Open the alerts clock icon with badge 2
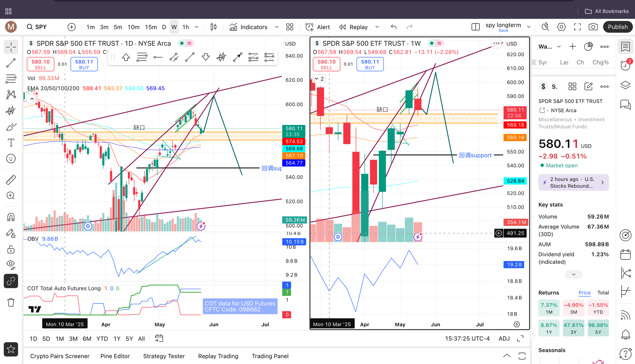 click(x=626, y=65)
